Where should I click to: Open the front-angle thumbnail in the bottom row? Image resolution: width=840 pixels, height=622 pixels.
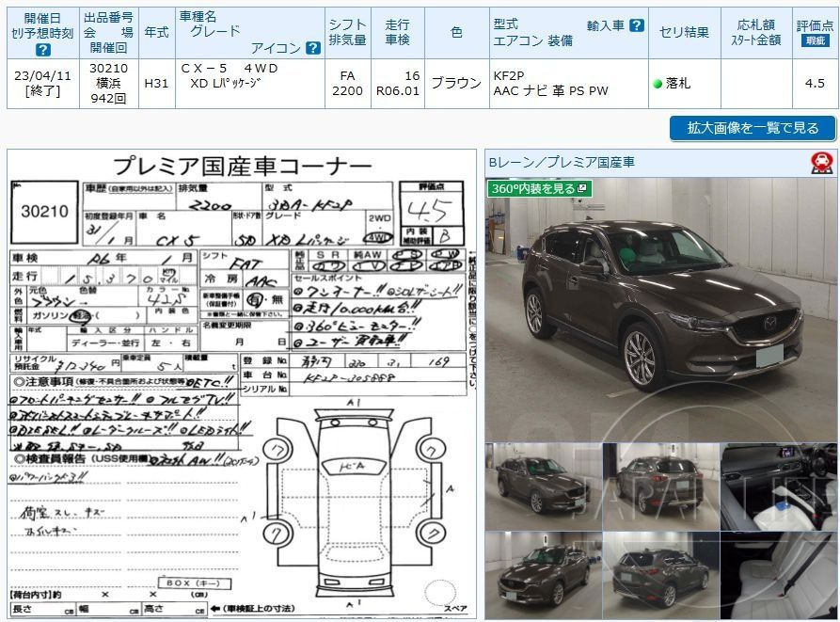pos(541,569)
